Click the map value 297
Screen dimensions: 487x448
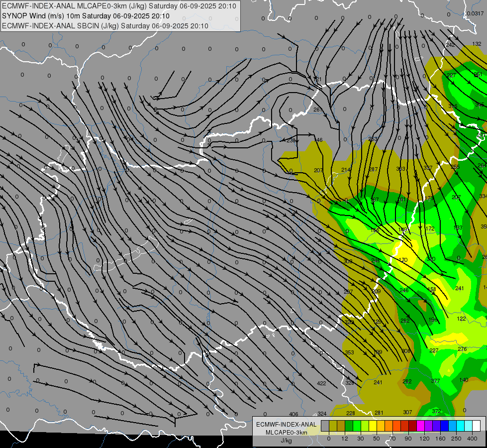349,292
